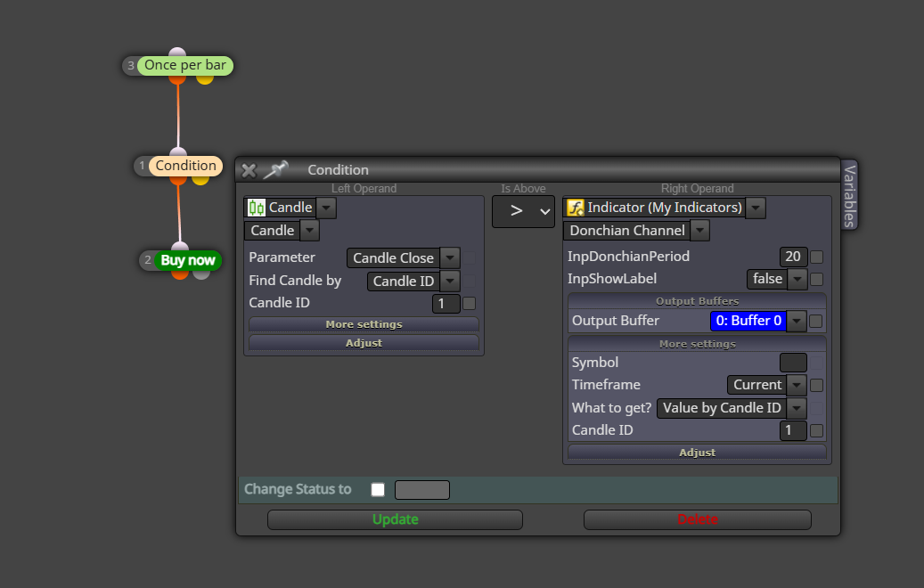Click the blue 0: Buffer 0 value

pyautogui.click(x=748, y=321)
